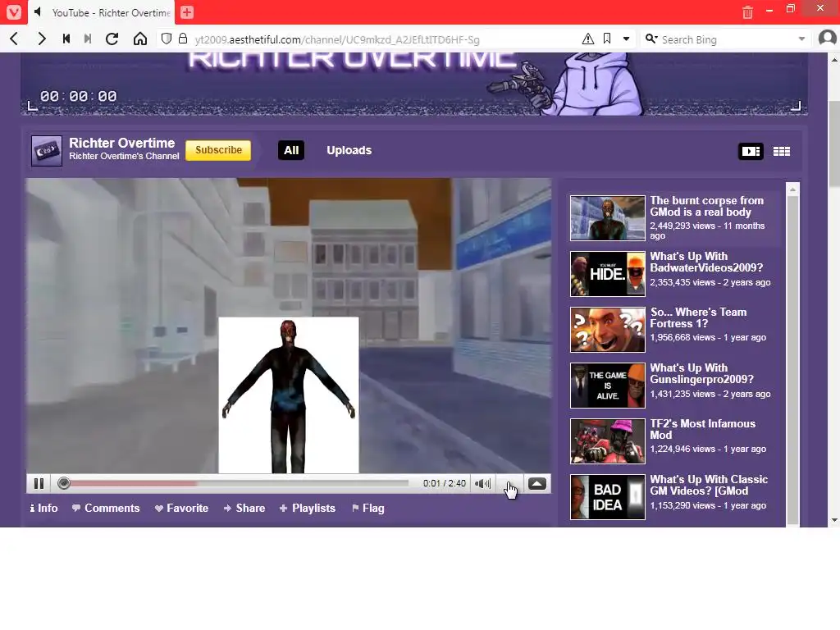Switch to the Uploads tab

pyautogui.click(x=349, y=150)
